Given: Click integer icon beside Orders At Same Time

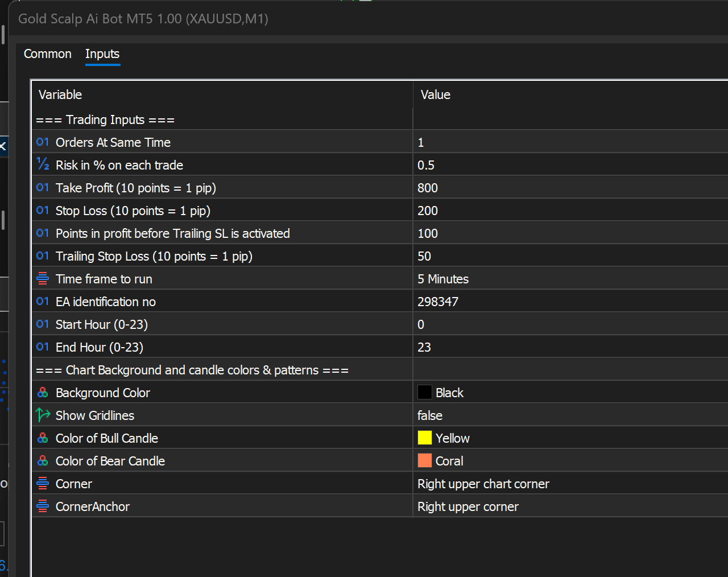Looking at the screenshot, I should 43,142.
